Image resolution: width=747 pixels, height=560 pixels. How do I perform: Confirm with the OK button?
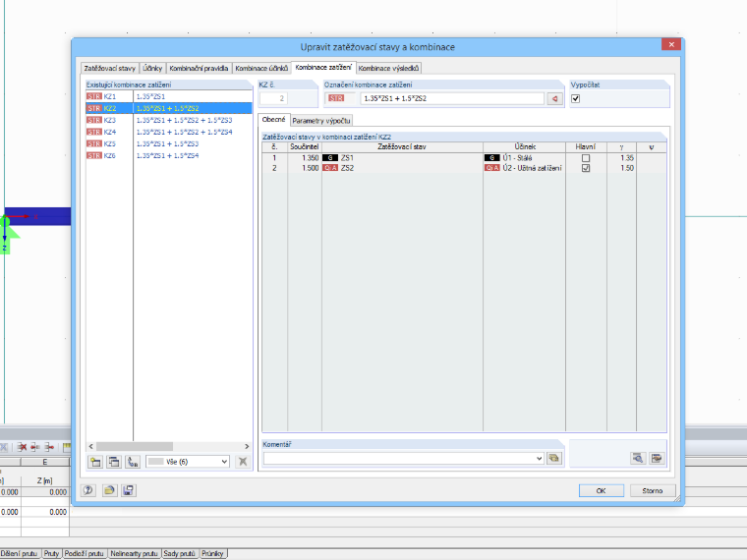pyautogui.click(x=602, y=490)
